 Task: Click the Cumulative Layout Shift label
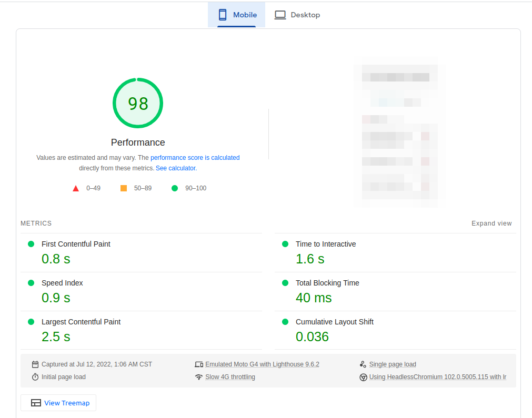pos(335,322)
